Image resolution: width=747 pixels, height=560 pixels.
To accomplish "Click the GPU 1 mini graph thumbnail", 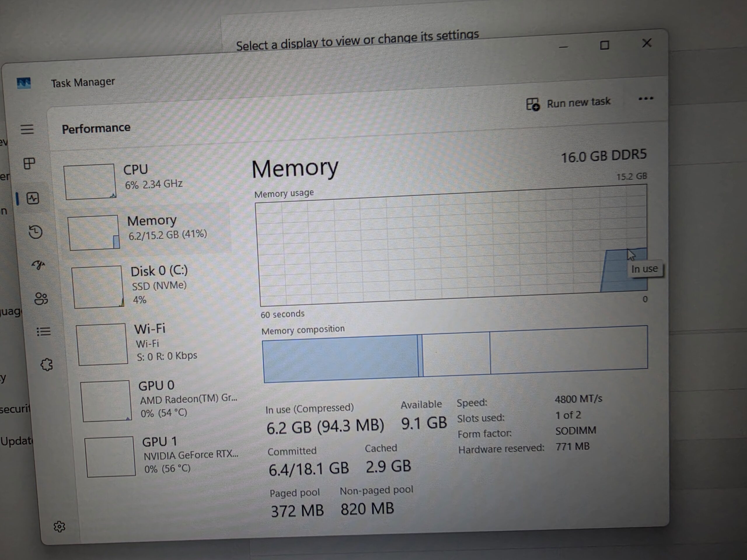I will click(x=110, y=456).
